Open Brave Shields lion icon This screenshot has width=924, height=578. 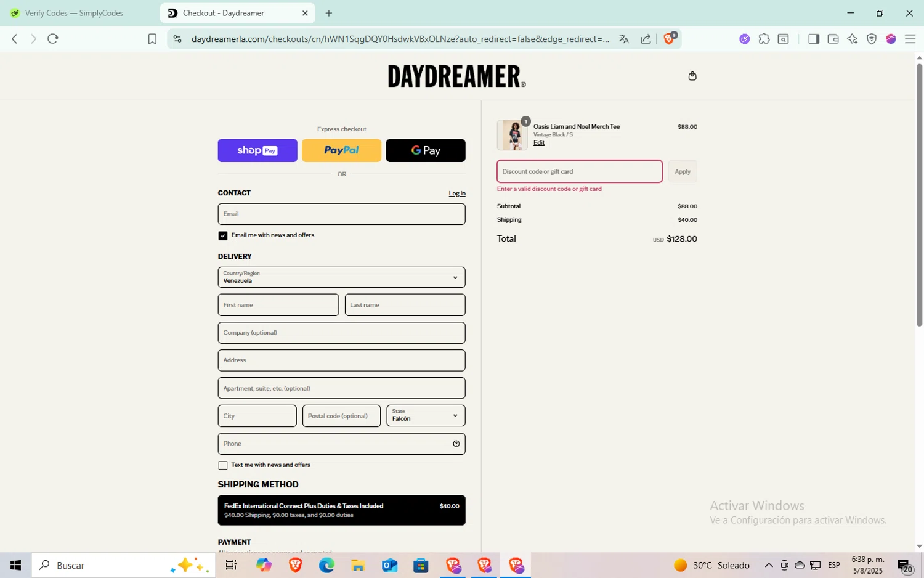[x=669, y=39]
